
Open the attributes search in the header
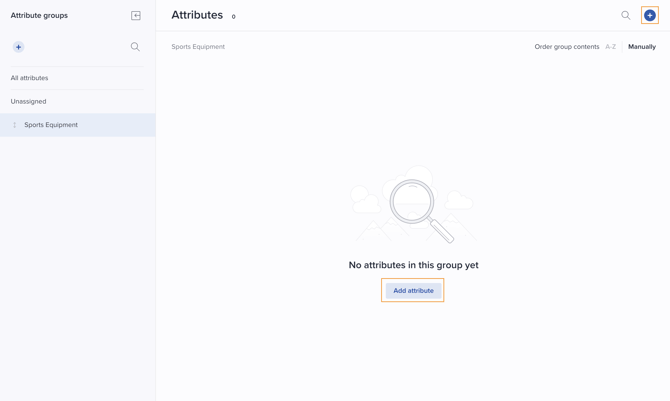(x=626, y=16)
